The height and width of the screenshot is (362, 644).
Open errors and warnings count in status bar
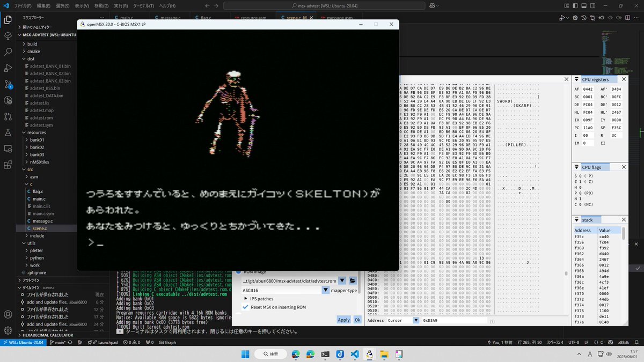click(131, 342)
